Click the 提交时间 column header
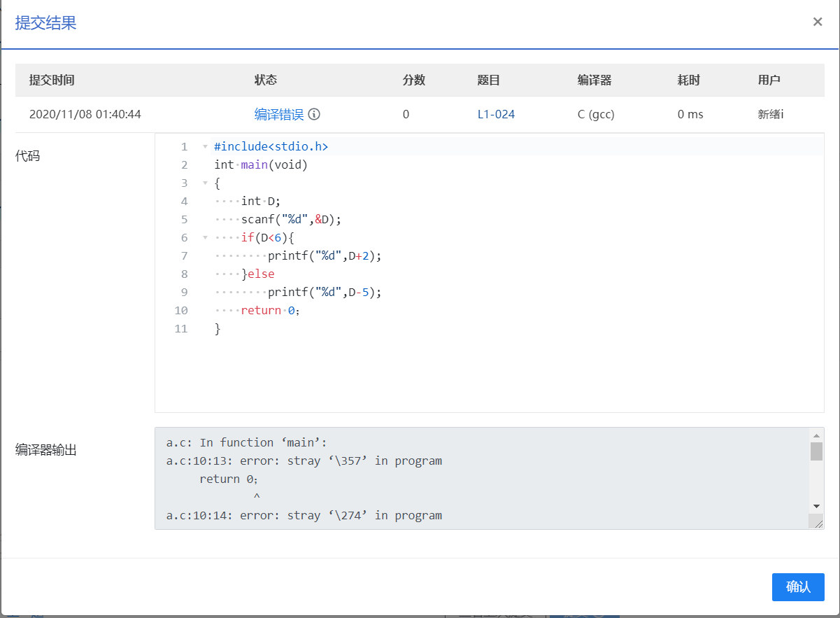This screenshot has width=840, height=618. 52,80
